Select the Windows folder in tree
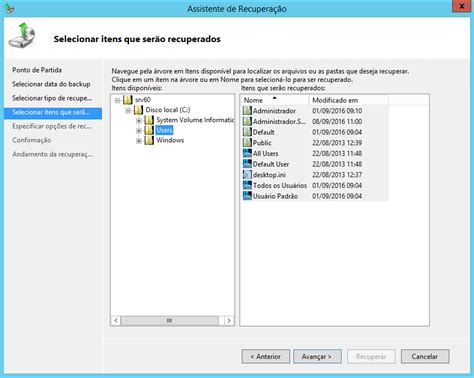This screenshot has height=378, width=474. (170, 140)
